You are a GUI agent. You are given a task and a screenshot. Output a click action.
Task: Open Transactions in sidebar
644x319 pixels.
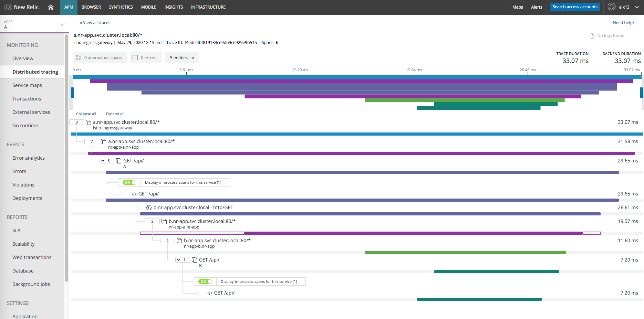pyautogui.click(x=27, y=99)
